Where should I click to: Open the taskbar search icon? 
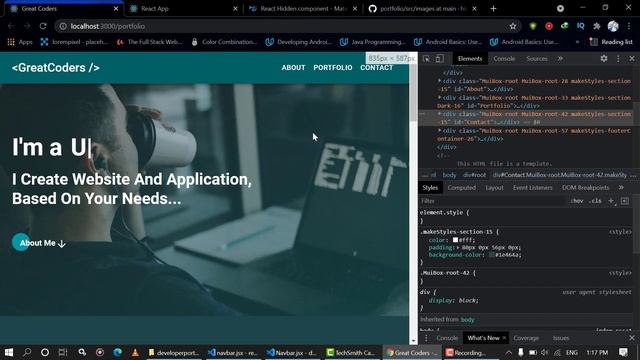tap(27, 352)
